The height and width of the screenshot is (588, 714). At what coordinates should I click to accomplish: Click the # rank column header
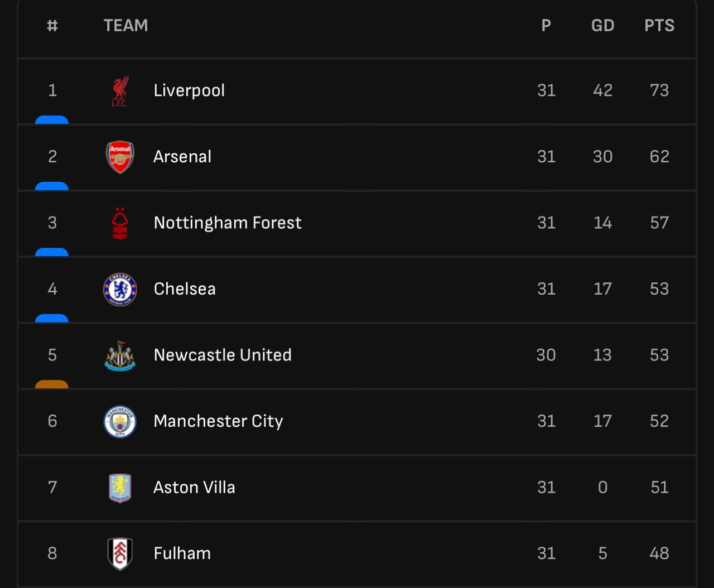pos(52,26)
